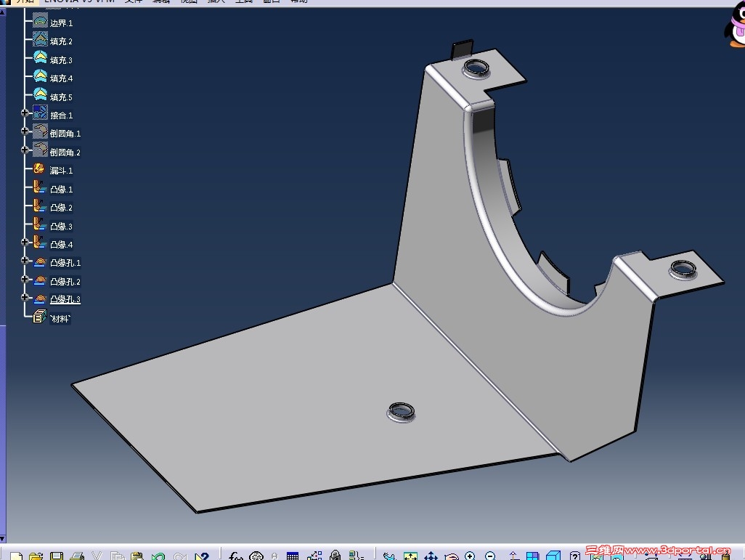Click the Isometric View cube icon

[x=553, y=556]
